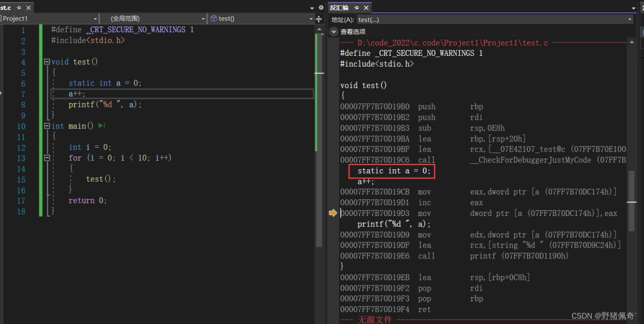Open the 地址 address dropdown arrow

(x=630, y=19)
